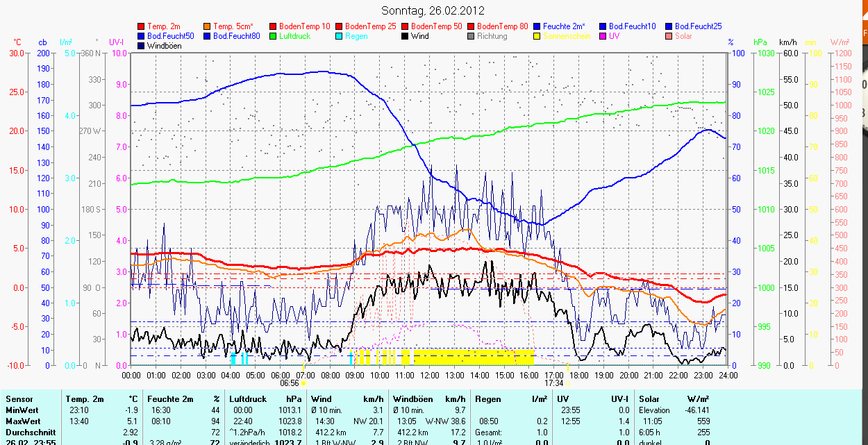The width and height of the screenshot is (868, 445).
Task: Click the Solar legend swatch
Action: pos(669,36)
